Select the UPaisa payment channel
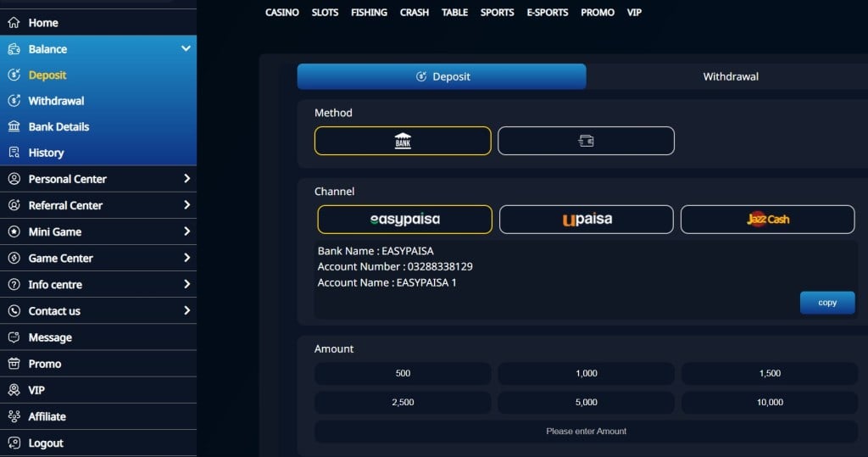The width and height of the screenshot is (868, 457). [x=587, y=220]
